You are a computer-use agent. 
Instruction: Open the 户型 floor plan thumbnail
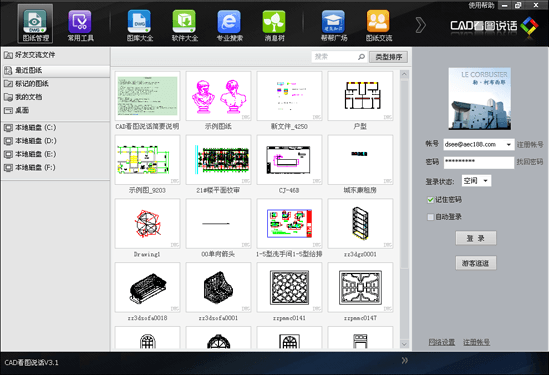tap(360, 96)
